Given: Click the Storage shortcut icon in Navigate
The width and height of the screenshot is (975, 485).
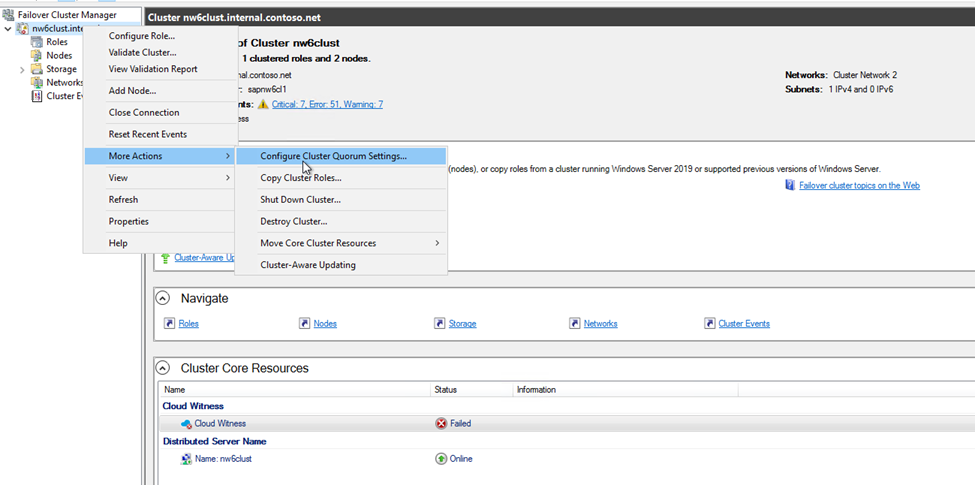Looking at the screenshot, I should point(439,323).
